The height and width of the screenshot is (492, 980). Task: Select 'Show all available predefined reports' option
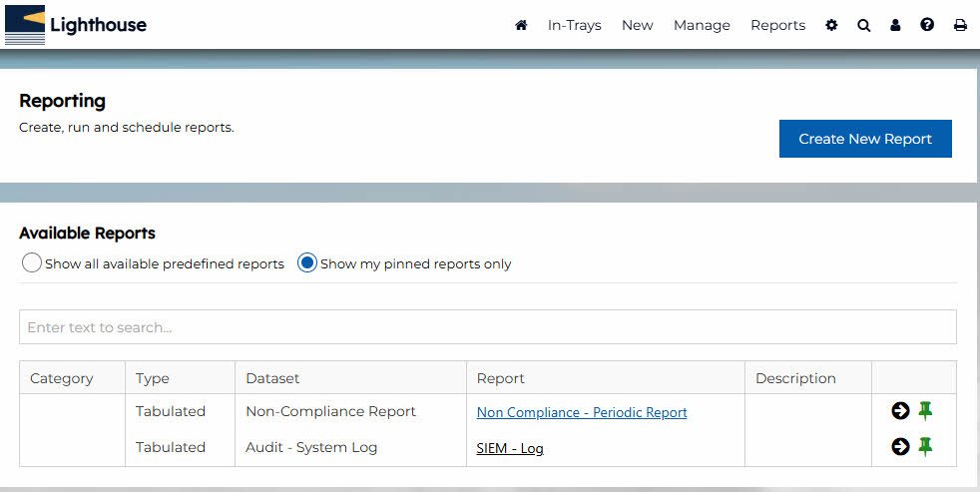pos(32,263)
